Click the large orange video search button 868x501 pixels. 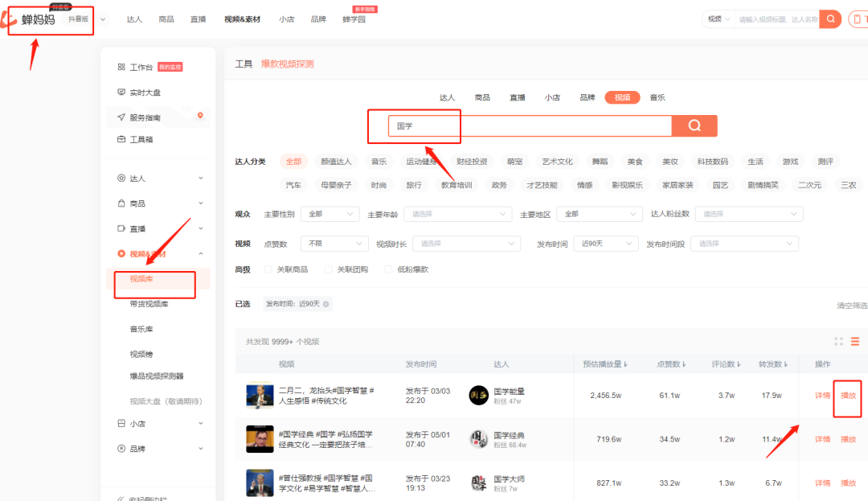694,125
